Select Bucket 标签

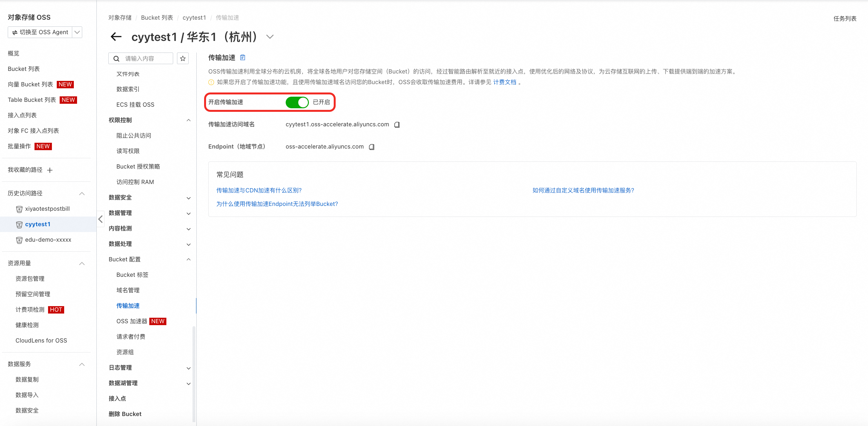point(133,275)
